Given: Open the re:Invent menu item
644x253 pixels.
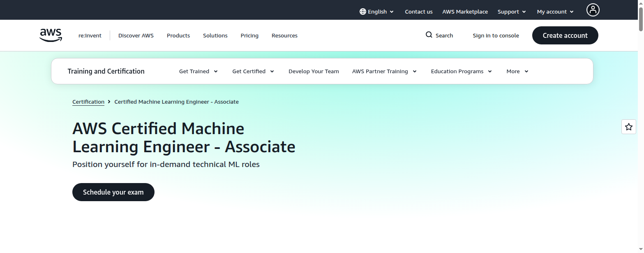Looking at the screenshot, I should 90,35.
